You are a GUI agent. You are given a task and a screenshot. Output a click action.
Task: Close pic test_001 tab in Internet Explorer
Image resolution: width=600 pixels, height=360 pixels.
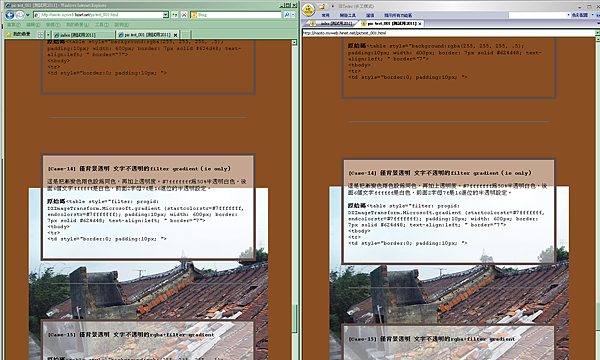(x=176, y=35)
